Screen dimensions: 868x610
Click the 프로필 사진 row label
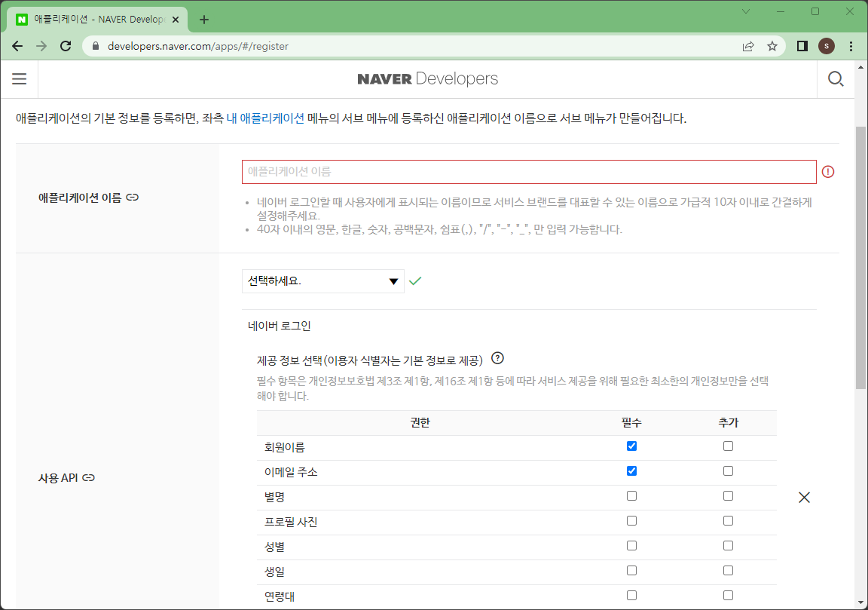tap(291, 522)
